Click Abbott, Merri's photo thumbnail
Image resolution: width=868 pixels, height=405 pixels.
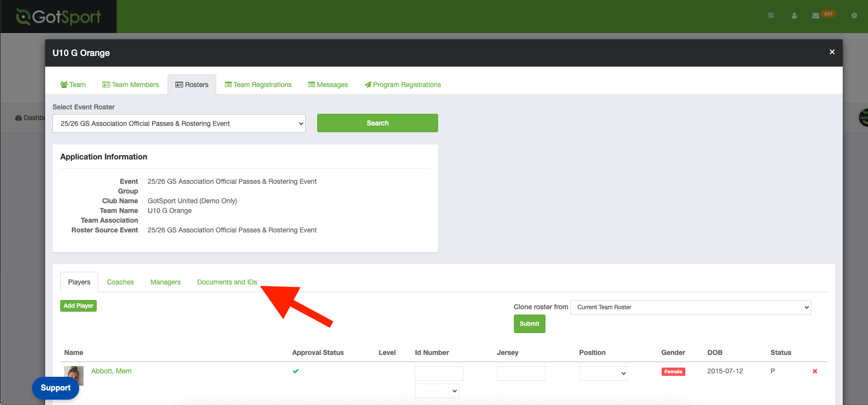click(74, 376)
